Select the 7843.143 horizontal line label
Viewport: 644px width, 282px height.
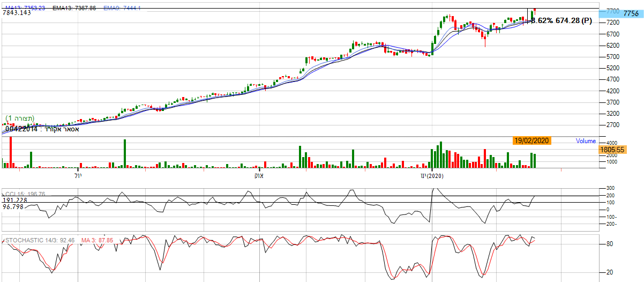(17, 13)
